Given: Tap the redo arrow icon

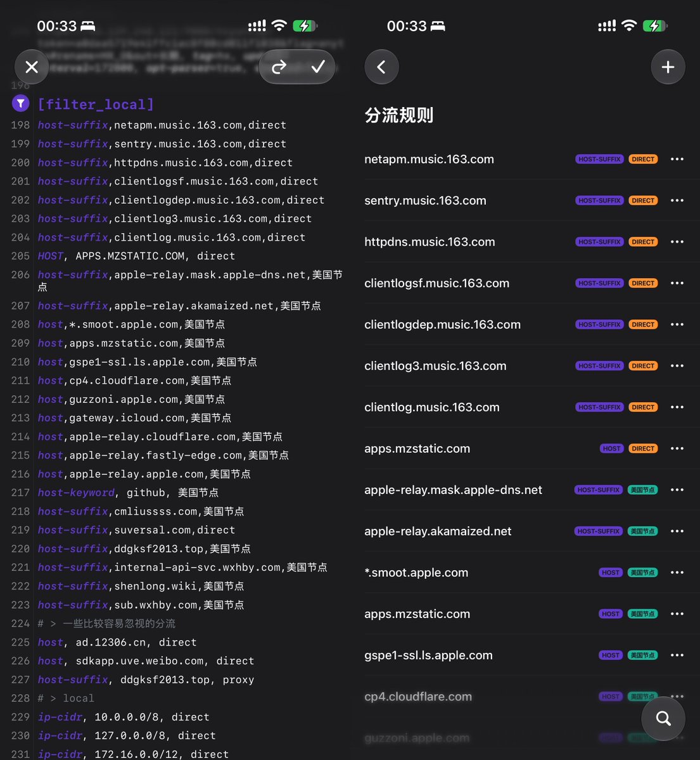Looking at the screenshot, I should point(279,66).
